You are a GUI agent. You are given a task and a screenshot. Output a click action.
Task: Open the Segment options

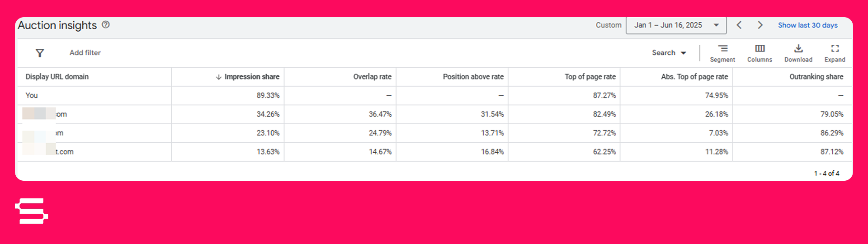point(722,53)
